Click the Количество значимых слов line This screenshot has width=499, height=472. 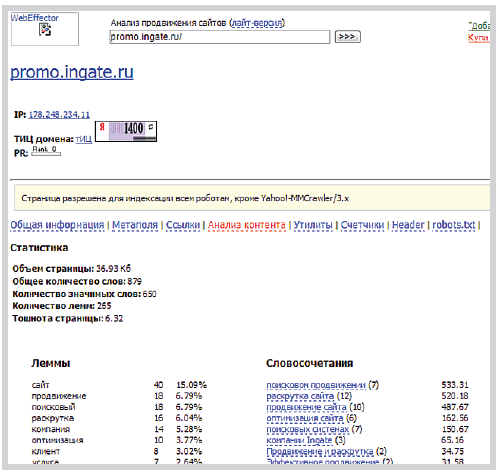(x=84, y=294)
